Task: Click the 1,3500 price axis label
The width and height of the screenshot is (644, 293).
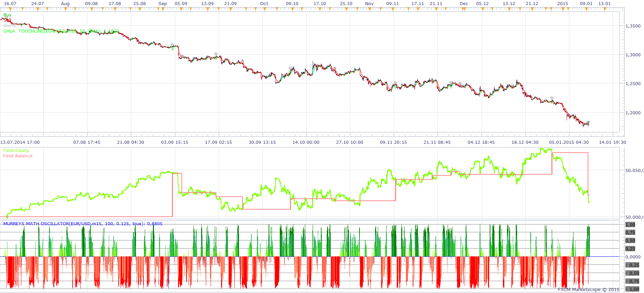Action: pos(633,26)
